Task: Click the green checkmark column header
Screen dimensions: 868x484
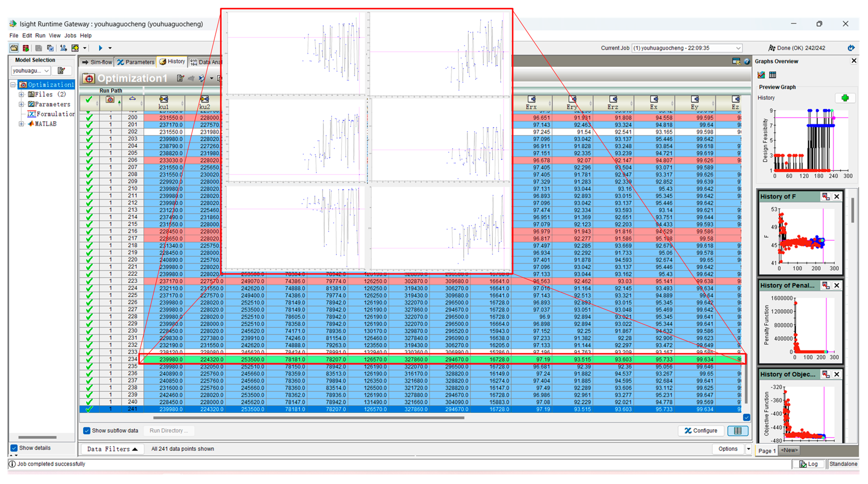Action: [x=89, y=102]
